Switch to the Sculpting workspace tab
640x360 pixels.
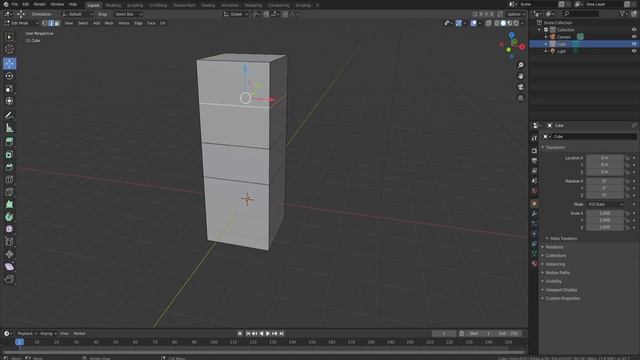pos(135,5)
